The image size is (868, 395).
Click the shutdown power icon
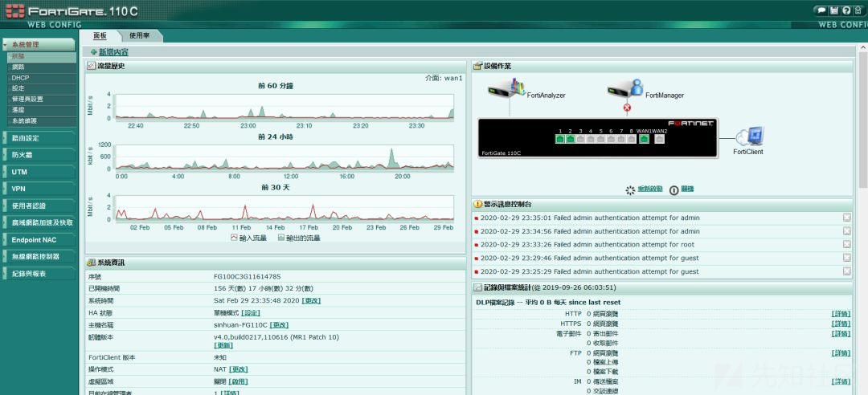click(674, 189)
